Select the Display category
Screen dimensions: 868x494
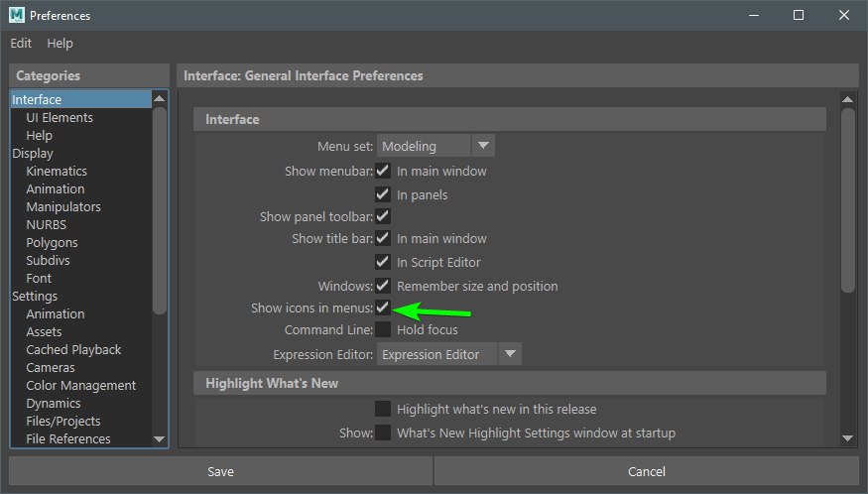(x=33, y=154)
